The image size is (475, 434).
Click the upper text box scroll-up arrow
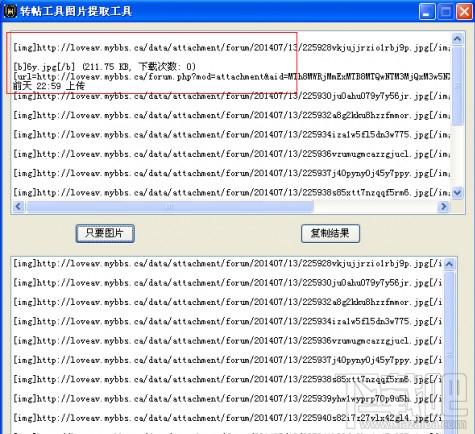coord(457,39)
